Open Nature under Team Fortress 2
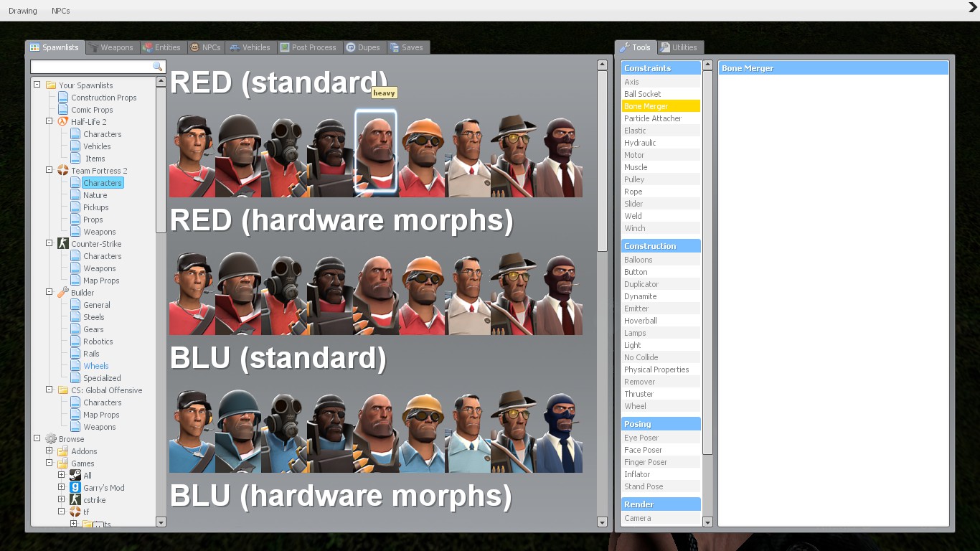980x551 pixels. pos(95,195)
